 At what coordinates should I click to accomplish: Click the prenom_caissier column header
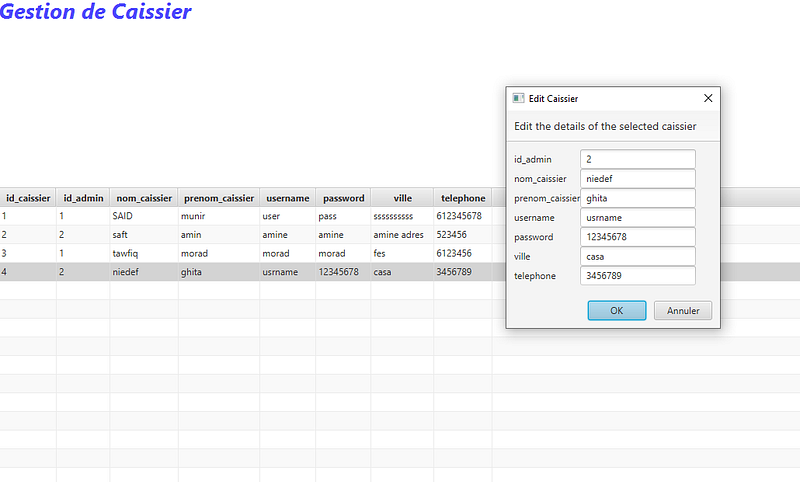click(x=218, y=198)
